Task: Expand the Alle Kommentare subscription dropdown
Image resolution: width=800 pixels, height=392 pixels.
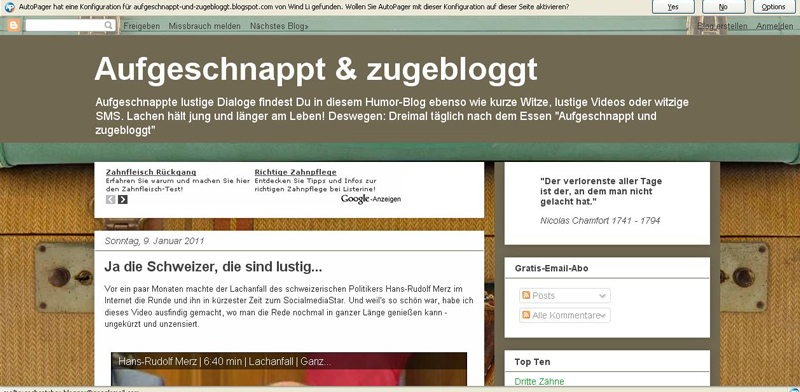Action: (564, 315)
